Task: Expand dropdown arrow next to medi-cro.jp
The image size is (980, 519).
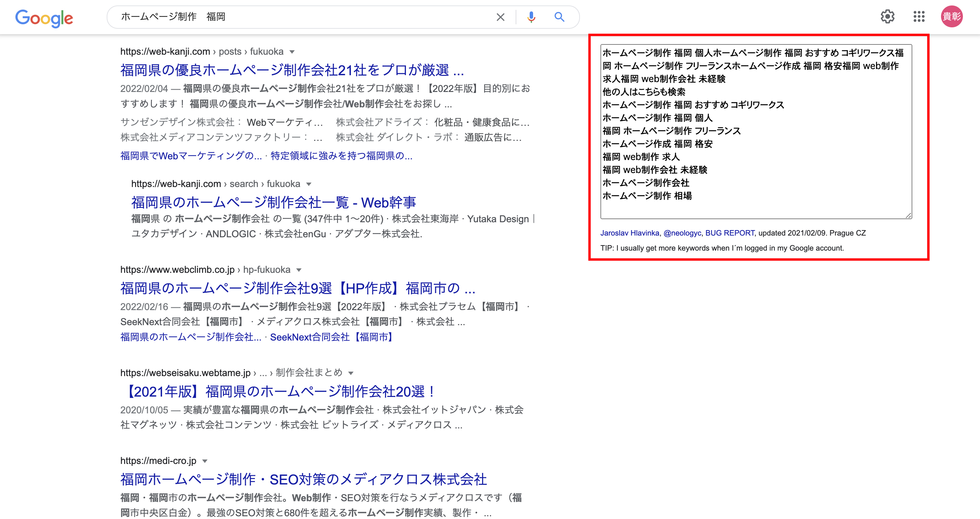Action: click(205, 461)
